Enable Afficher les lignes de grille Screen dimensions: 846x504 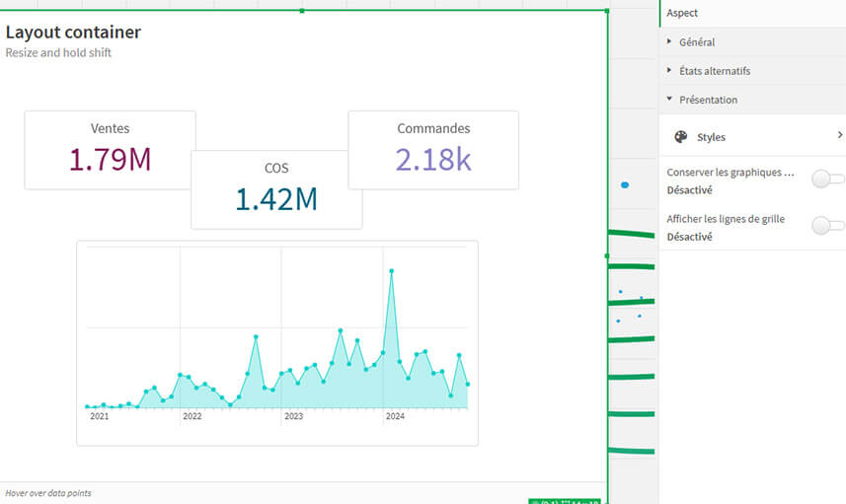pos(828,225)
